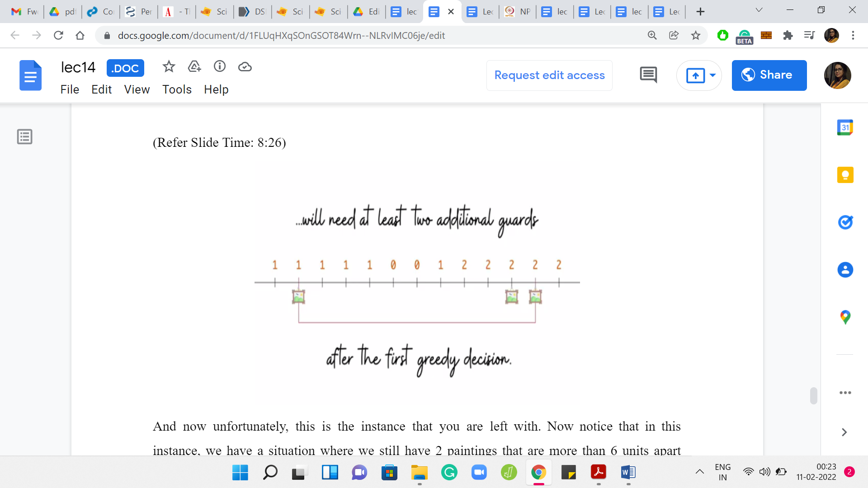Click the Add shortcut to Drive icon
868x488 pixels.
(x=194, y=67)
